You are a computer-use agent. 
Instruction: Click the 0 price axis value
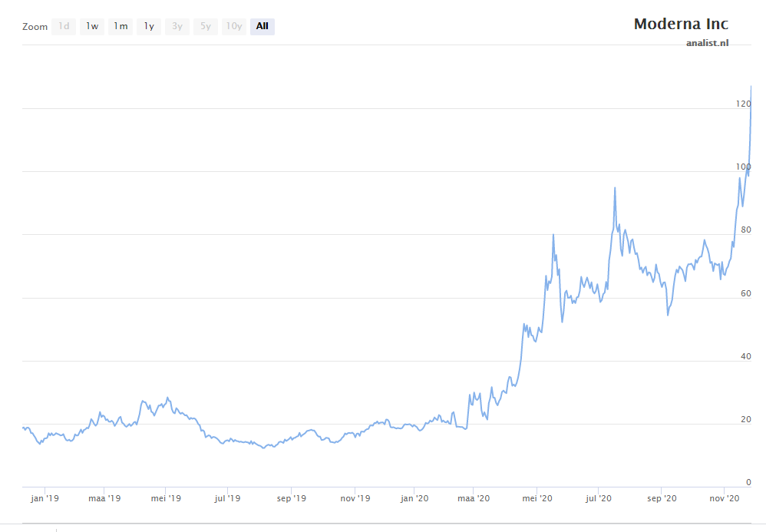tap(748, 482)
